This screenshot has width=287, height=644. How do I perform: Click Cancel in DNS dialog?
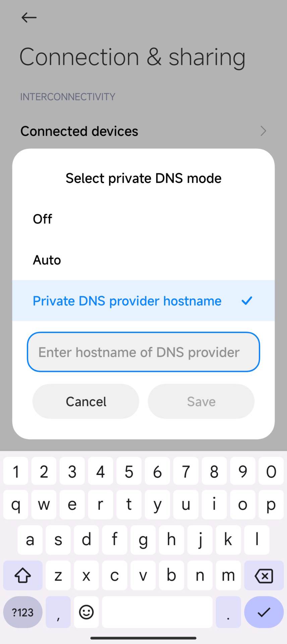point(86,401)
